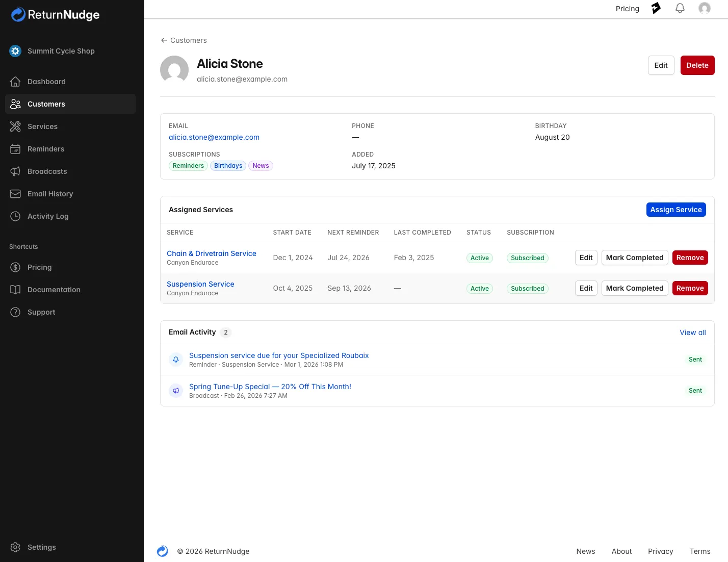
Task: Open the Broadcasts sidebar section
Action: point(47,171)
